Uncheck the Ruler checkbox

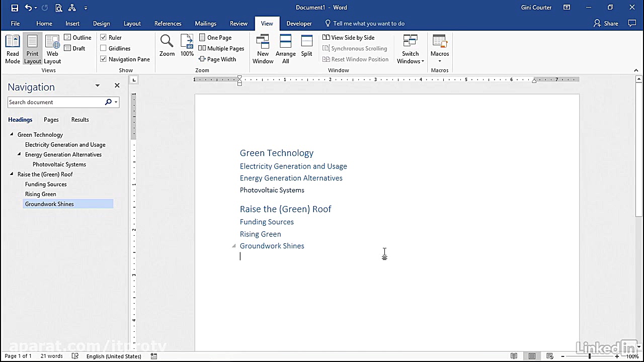click(103, 37)
